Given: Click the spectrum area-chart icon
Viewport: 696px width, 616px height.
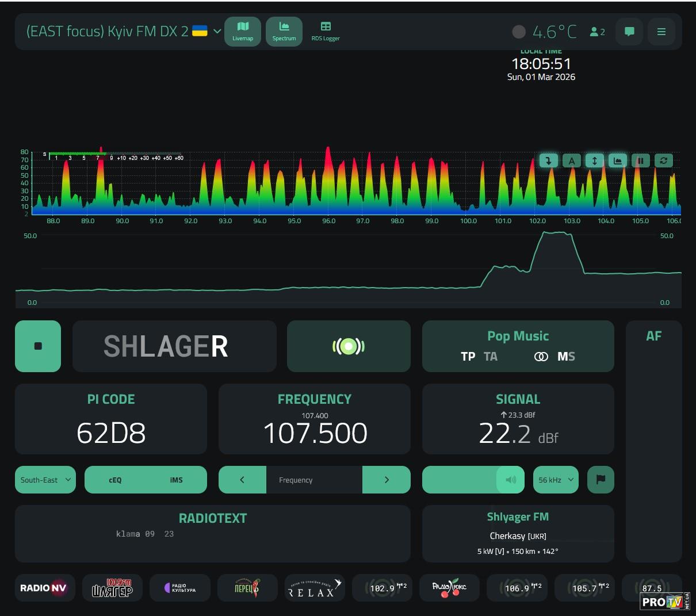Looking at the screenshot, I should click(x=617, y=161).
